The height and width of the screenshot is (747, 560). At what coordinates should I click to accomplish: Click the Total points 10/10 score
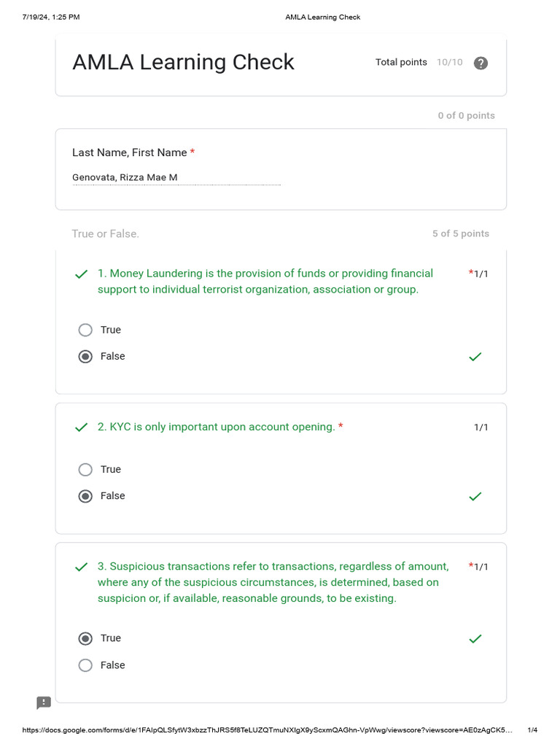point(419,63)
